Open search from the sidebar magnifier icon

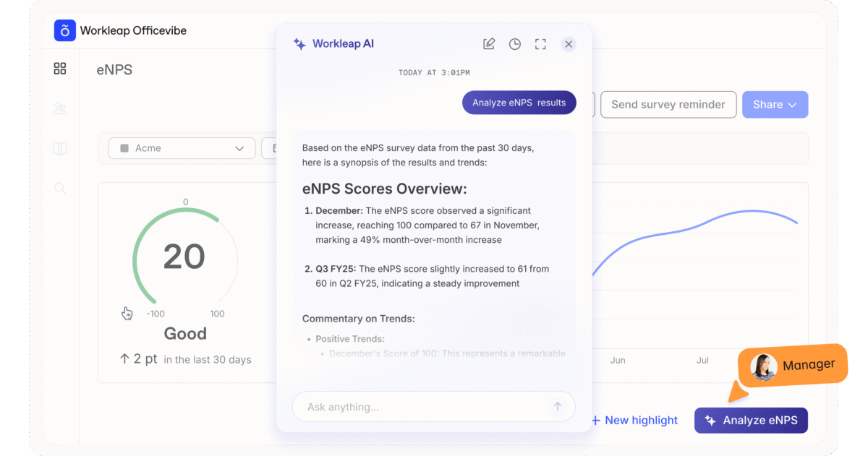(x=60, y=188)
